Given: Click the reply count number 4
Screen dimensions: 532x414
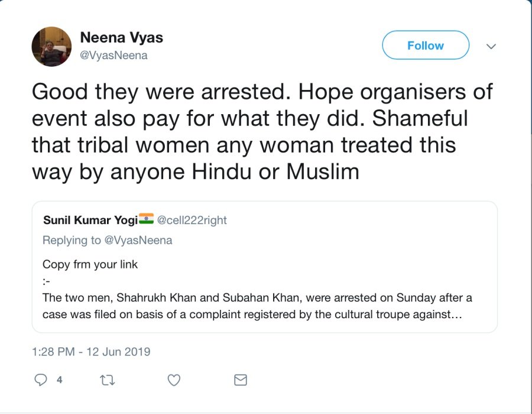Looking at the screenshot, I should point(60,380).
